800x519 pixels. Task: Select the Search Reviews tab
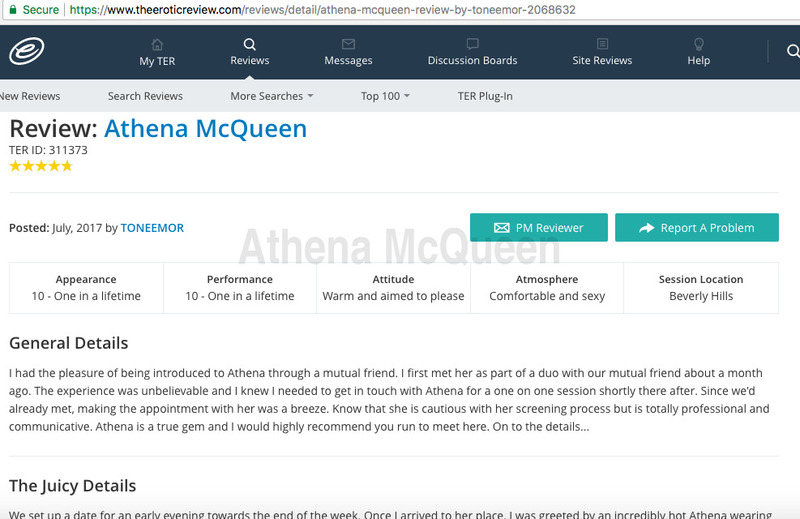point(145,96)
